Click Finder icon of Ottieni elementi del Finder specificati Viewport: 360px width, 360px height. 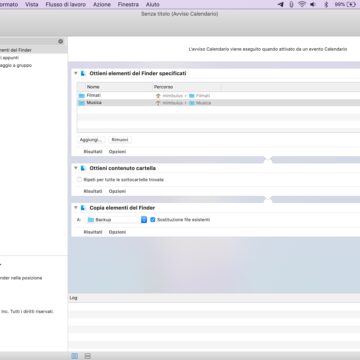(x=83, y=73)
